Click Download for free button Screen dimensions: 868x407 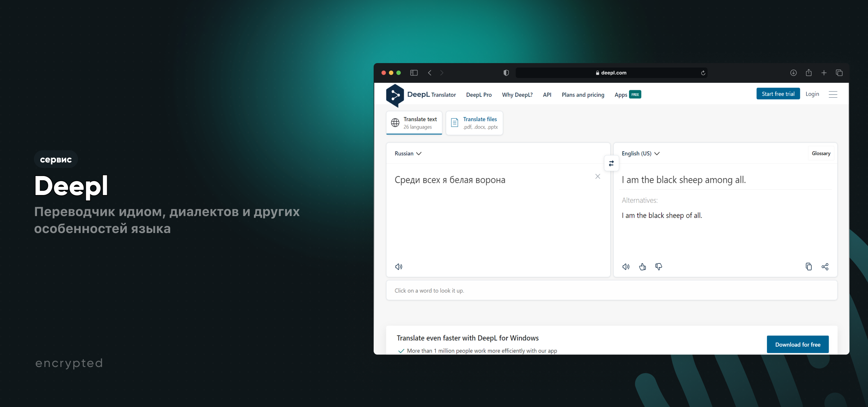point(797,344)
